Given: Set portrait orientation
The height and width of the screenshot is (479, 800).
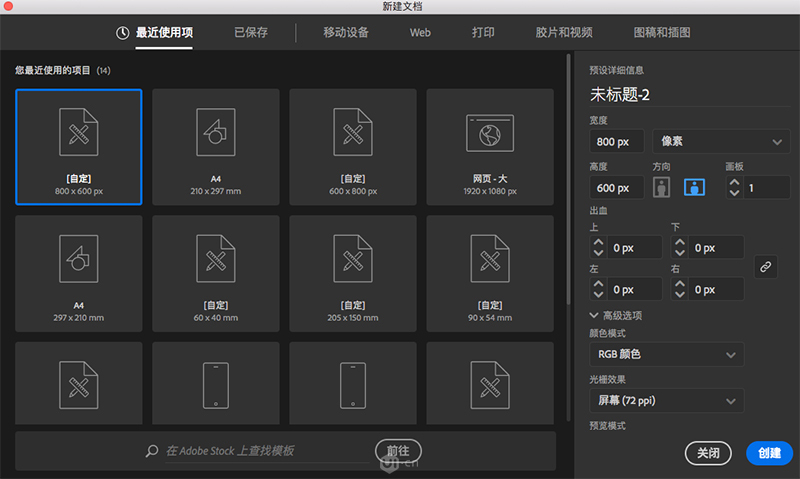Looking at the screenshot, I should pos(661,188).
